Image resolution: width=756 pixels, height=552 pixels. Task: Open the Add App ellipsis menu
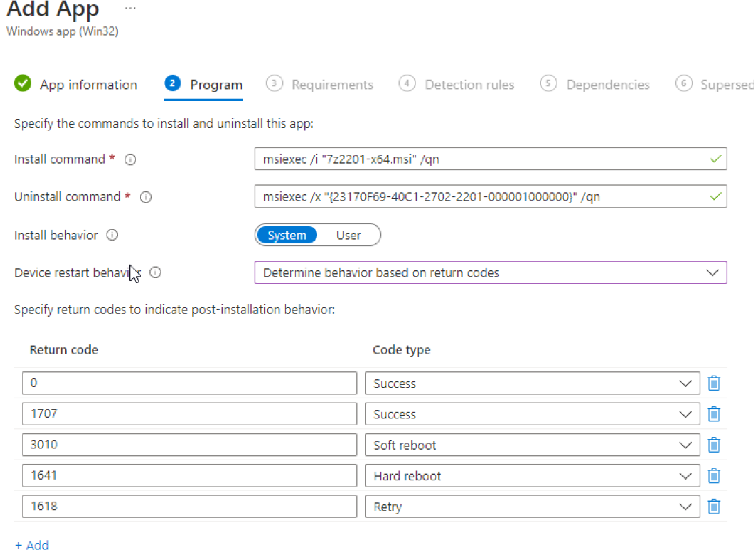pos(129,7)
